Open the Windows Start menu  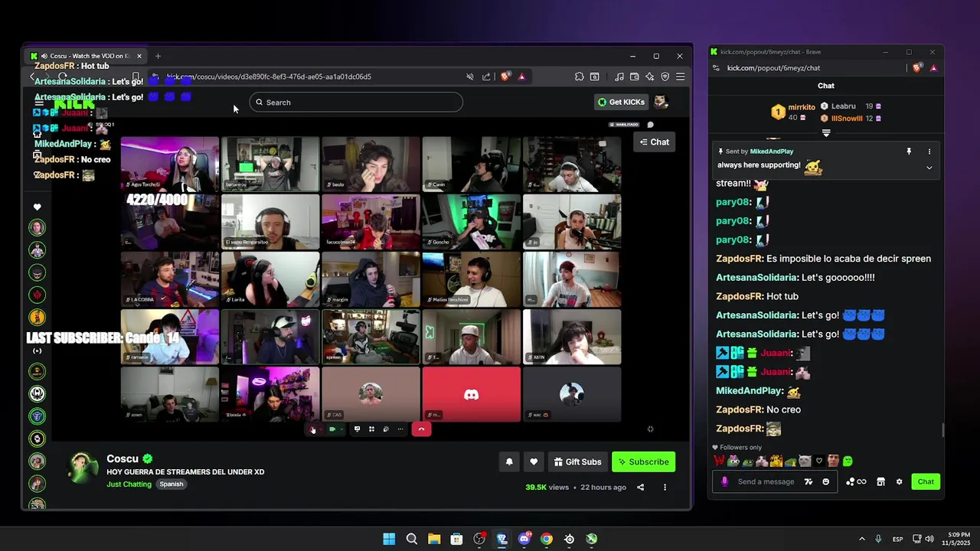point(389,539)
